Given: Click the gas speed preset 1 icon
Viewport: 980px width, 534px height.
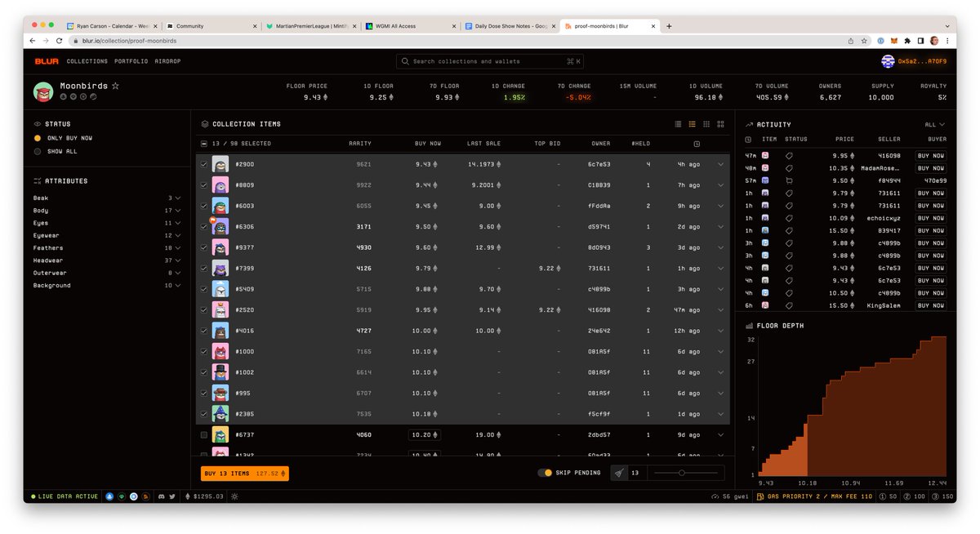Looking at the screenshot, I should [883, 496].
